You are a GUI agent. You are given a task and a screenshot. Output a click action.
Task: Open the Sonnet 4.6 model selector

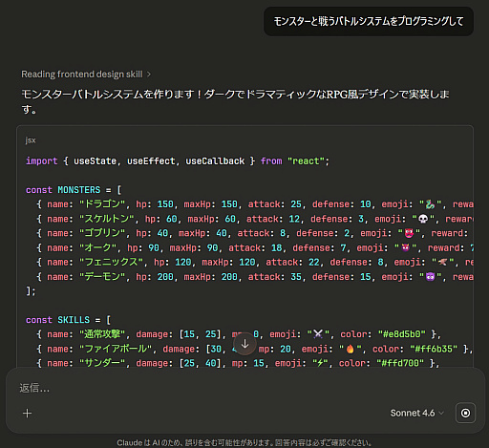pyautogui.click(x=416, y=413)
